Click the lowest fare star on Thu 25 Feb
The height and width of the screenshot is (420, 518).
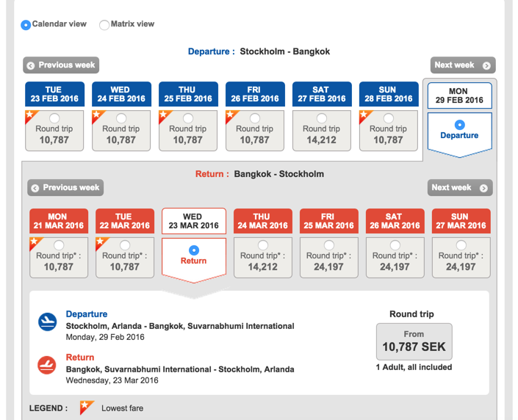click(164, 115)
